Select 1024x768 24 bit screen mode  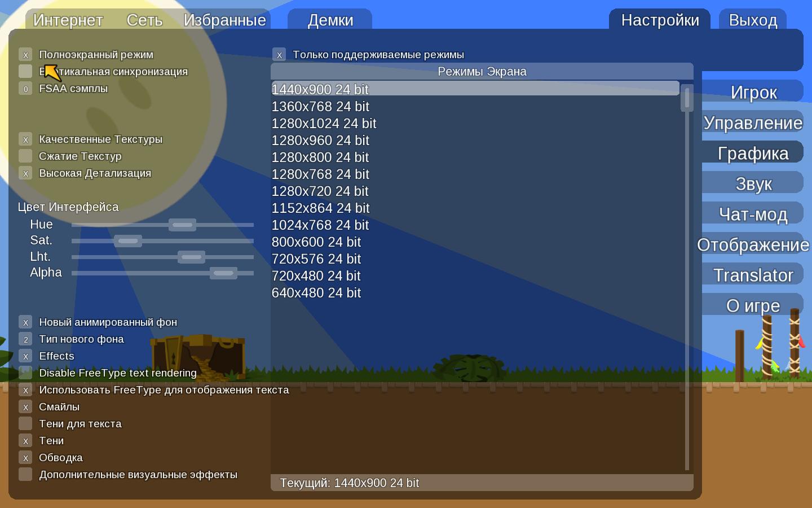pyautogui.click(x=475, y=225)
